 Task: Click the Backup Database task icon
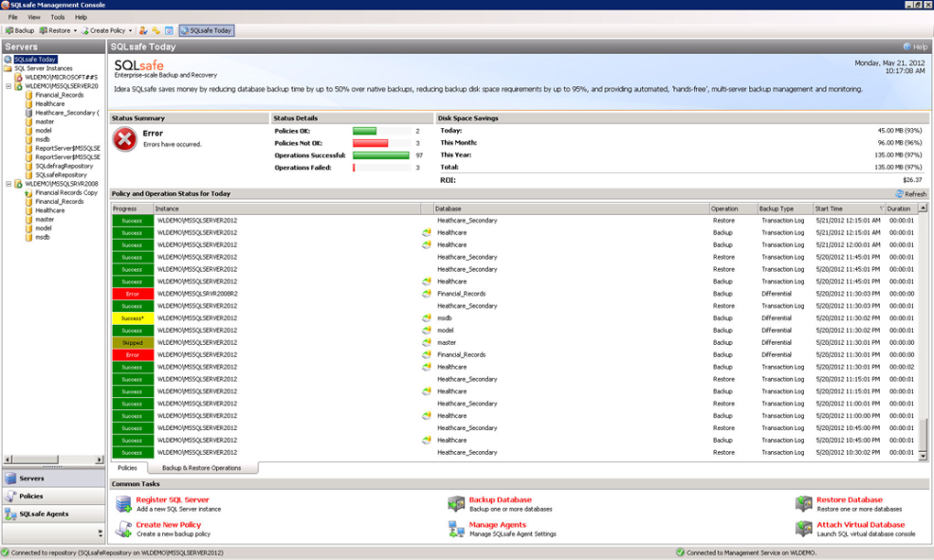[456, 504]
